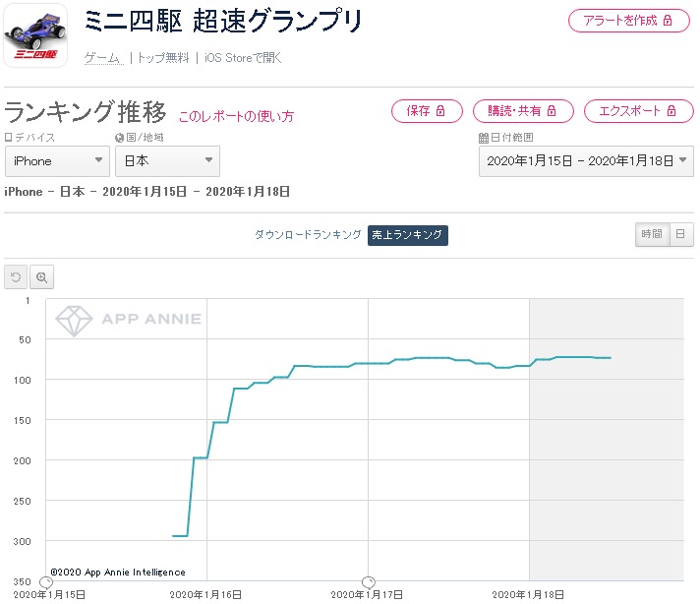Click the globe icon beside 国/地域
The image size is (700, 604).
[x=119, y=138]
